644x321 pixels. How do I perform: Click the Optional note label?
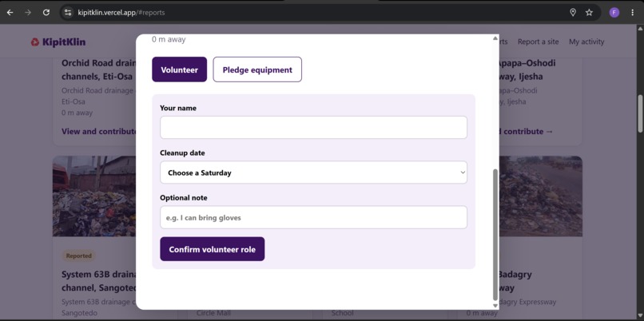tap(184, 197)
